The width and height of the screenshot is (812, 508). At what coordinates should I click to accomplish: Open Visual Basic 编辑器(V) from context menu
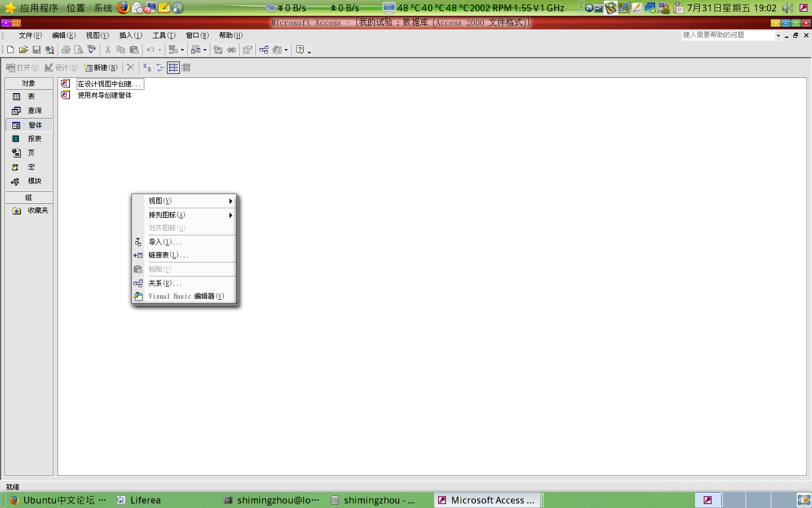click(x=184, y=296)
